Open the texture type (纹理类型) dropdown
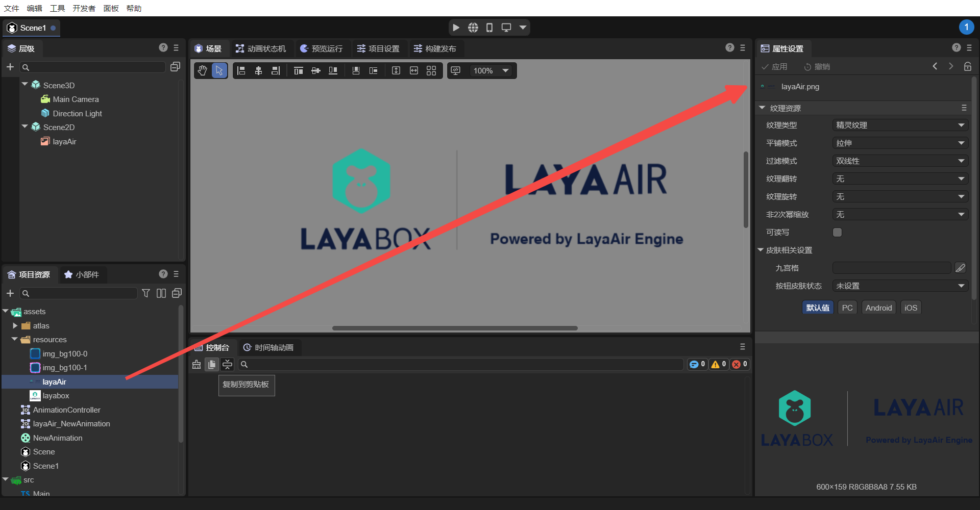This screenshot has height=510, width=980. (899, 125)
